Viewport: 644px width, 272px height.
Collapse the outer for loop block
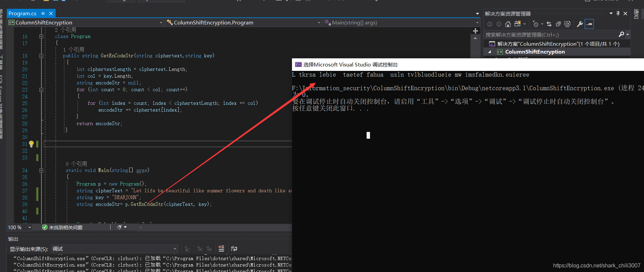tap(41, 90)
